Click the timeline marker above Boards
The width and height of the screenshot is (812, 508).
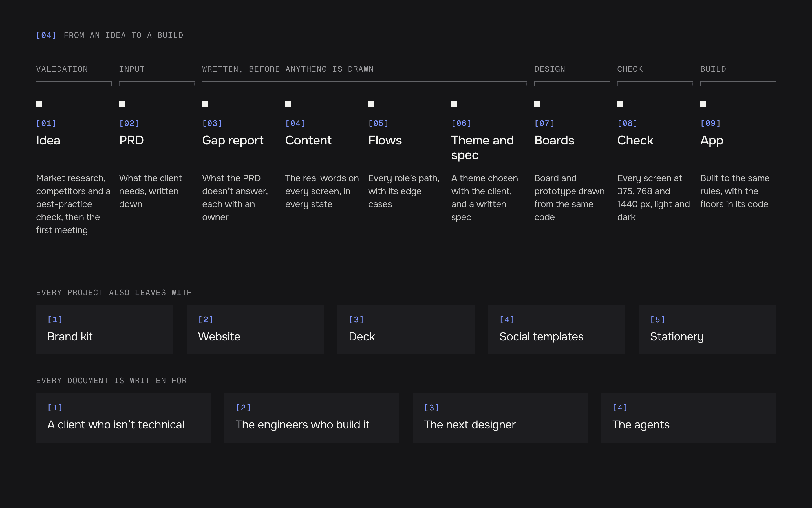click(x=537, y=104)
